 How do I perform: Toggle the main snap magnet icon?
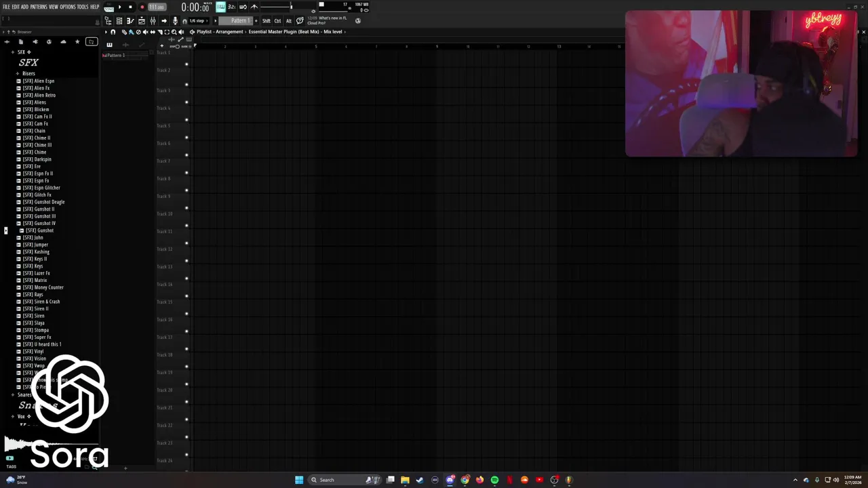pos(184,21)
